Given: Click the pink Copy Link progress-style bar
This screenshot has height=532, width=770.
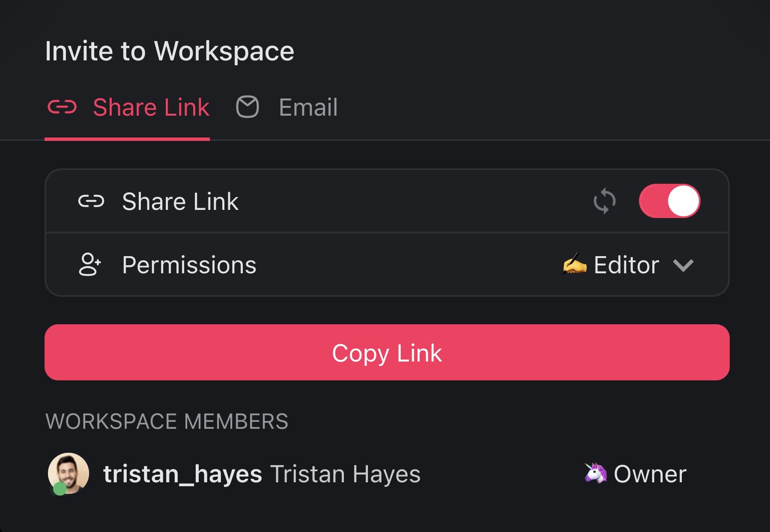Looking at the screenshot, I should [385, 352].
